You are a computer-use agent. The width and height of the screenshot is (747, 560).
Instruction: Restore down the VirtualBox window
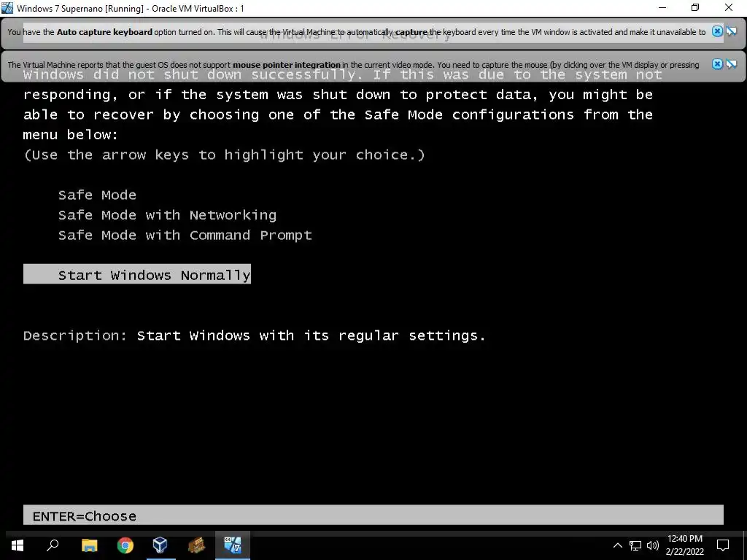pyautogui.click(x=695, y=7)
